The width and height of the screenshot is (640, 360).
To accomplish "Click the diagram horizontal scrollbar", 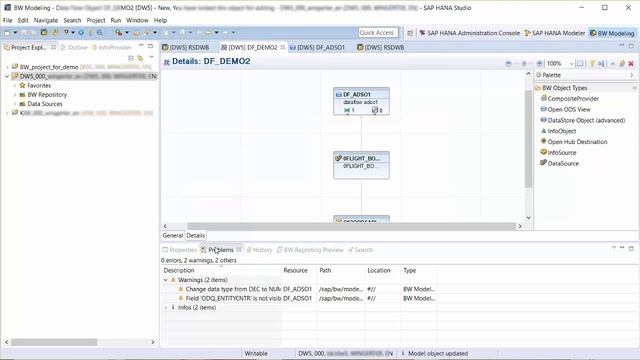I will coord(351,226).
